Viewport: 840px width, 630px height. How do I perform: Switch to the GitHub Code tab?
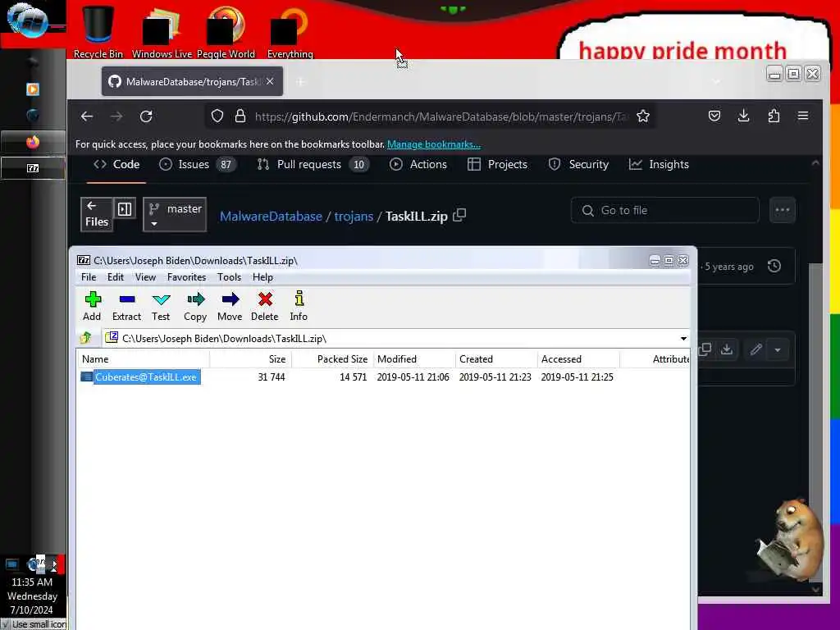(116, 164)
